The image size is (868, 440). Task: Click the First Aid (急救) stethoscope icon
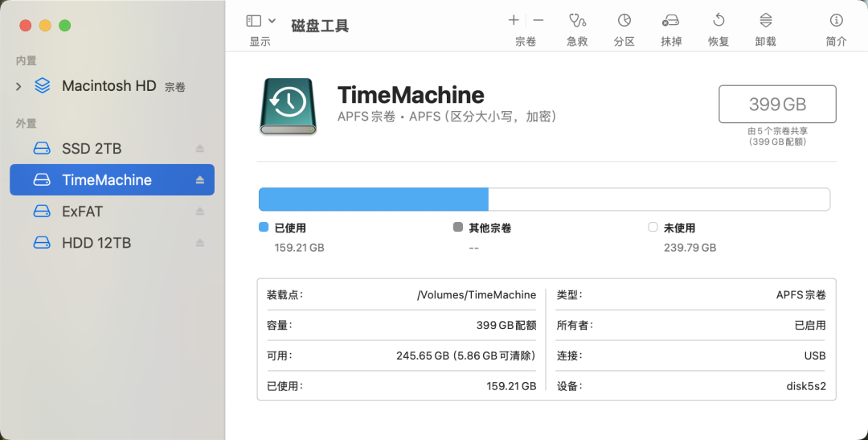coord(576,21)
